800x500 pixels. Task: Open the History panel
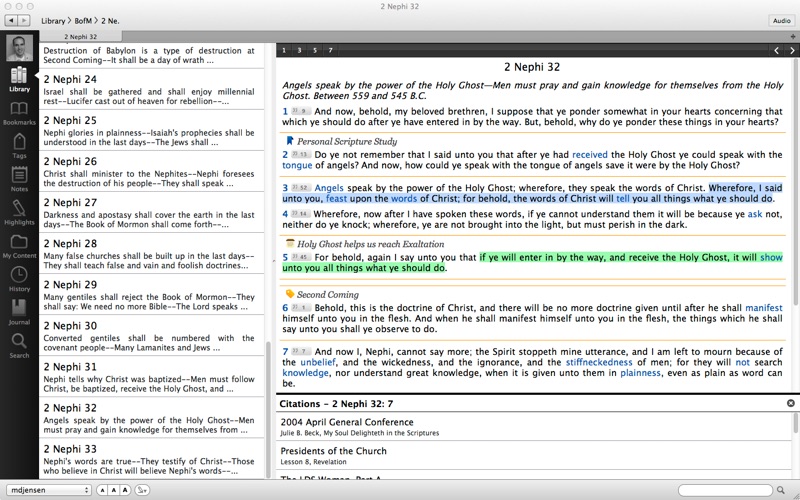click(x=18, y=279)
